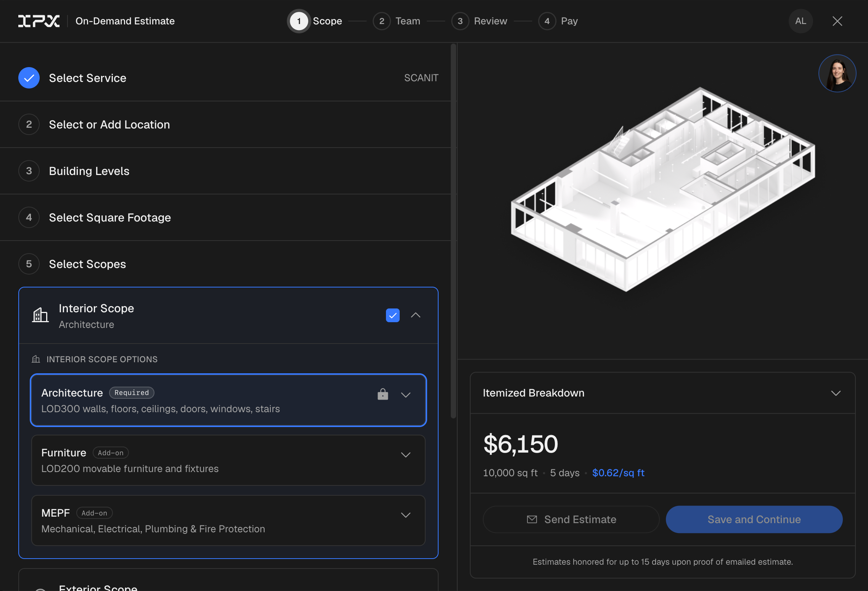
Task: Click the Interior Scope building icon
Action: [40, 315]
